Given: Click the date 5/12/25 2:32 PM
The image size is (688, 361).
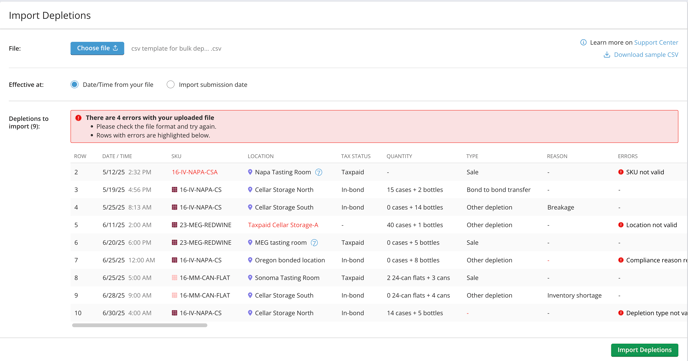Looking at the screenshot, I should tap(127, 172).
